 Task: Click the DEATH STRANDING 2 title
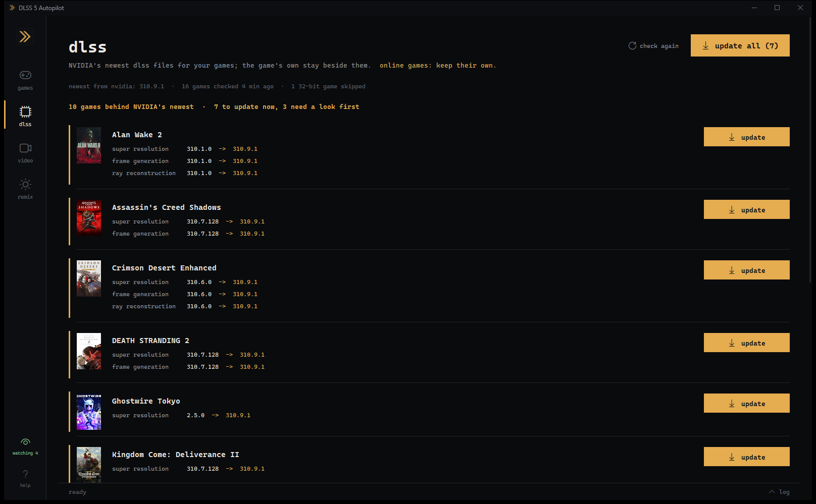(x=150, y=341)
